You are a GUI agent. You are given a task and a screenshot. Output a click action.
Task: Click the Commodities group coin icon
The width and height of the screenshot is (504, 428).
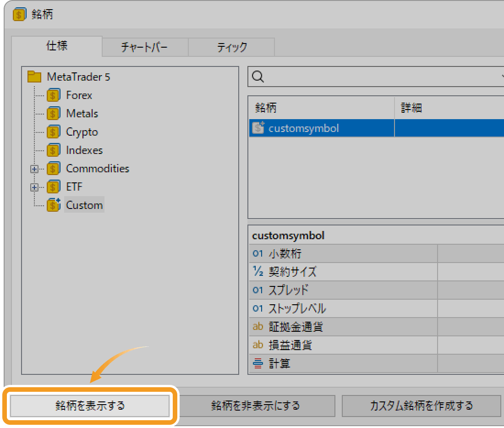click(x=53, y=169)
